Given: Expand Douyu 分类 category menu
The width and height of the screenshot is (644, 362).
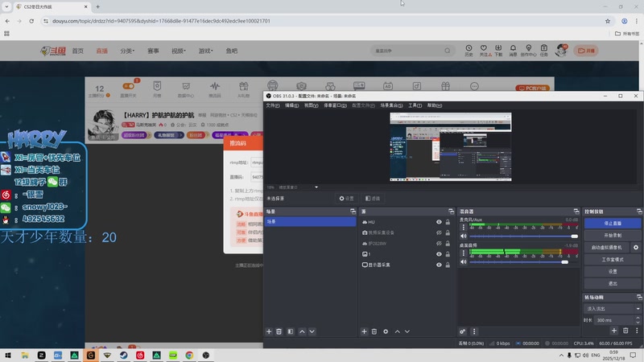Looking at the screenshot, I should [127, 51].
